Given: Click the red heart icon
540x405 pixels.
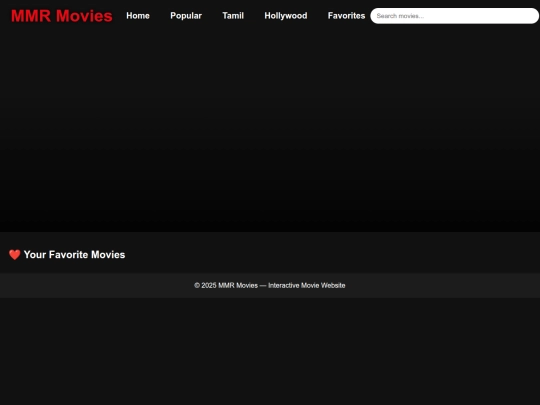Looking at the screenshot, I should coord(15,255).
